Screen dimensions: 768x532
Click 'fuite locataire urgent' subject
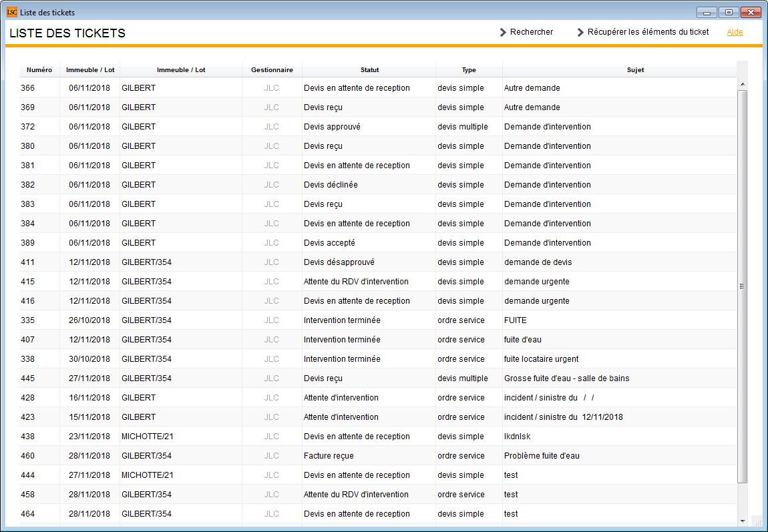[x=541, y=358]
